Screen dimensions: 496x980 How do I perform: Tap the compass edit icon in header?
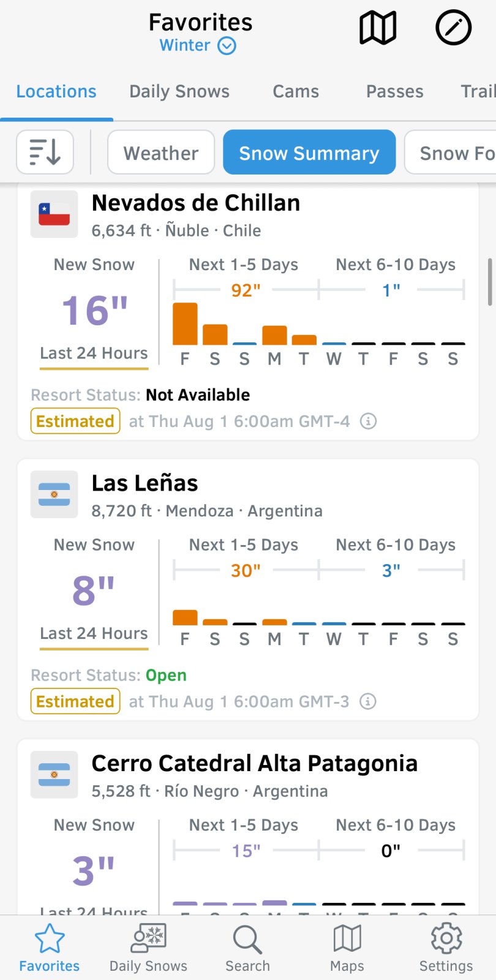(x=453, y=28)
